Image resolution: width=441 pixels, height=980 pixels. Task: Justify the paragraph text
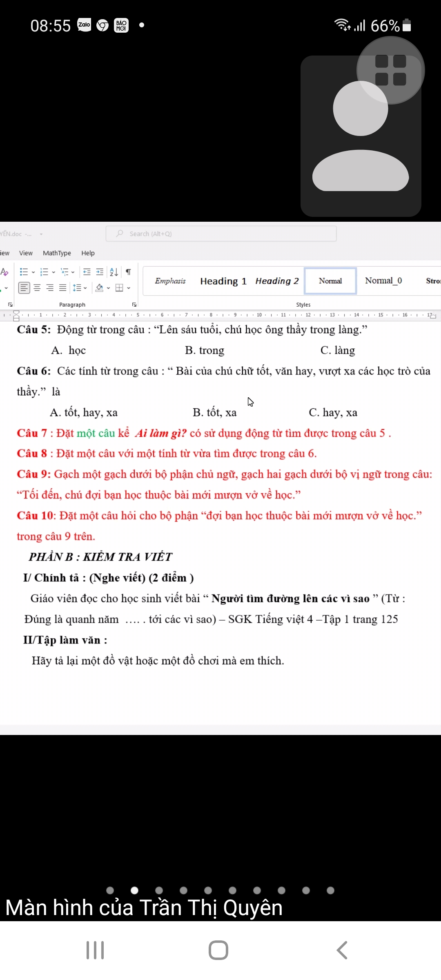(62, 288)
